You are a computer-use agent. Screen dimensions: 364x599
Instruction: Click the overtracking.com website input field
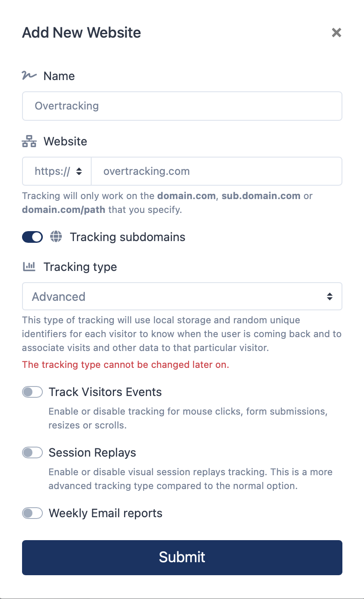pos(217,171)
